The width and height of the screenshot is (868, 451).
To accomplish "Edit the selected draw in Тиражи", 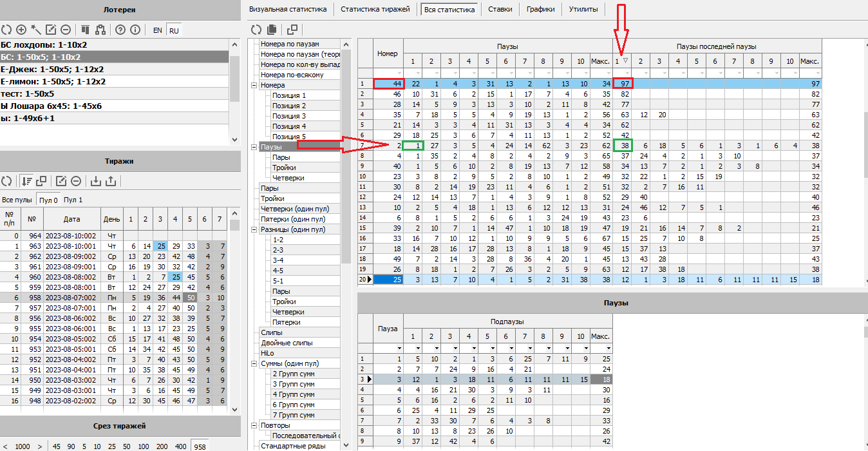I will pos(61,181).
